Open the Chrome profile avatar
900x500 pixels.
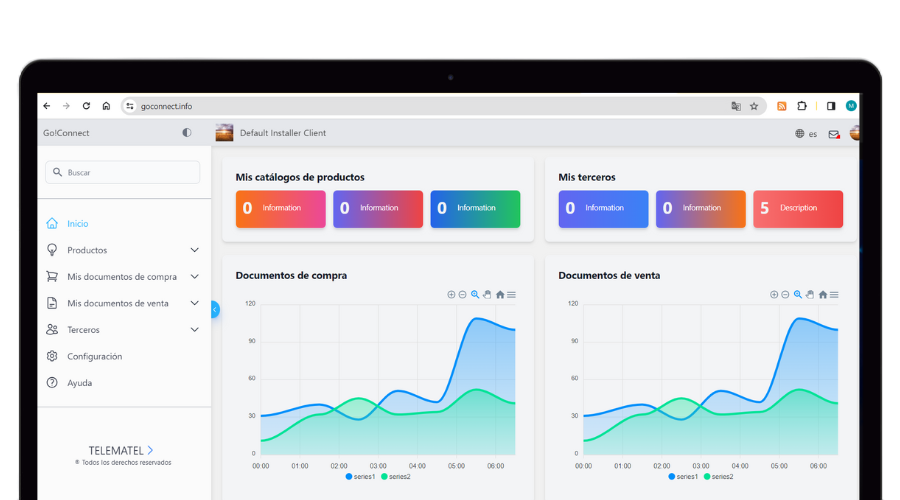pyautogui.click(x=851, y=106)
